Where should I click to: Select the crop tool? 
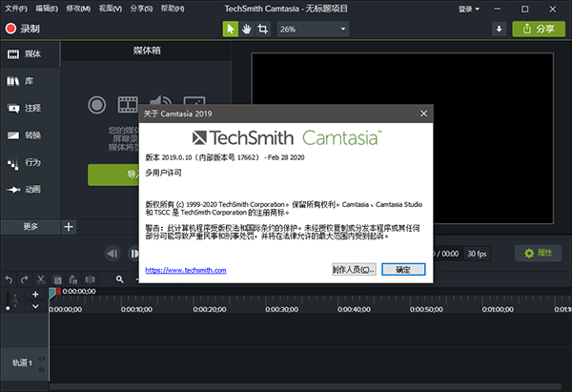point(263,29)
